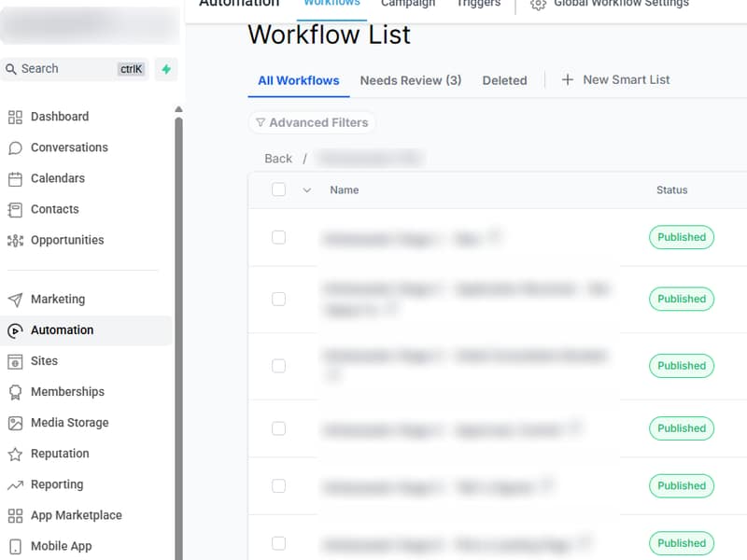
Task: Select Automation in the sidebar
Action: [86, 330]
